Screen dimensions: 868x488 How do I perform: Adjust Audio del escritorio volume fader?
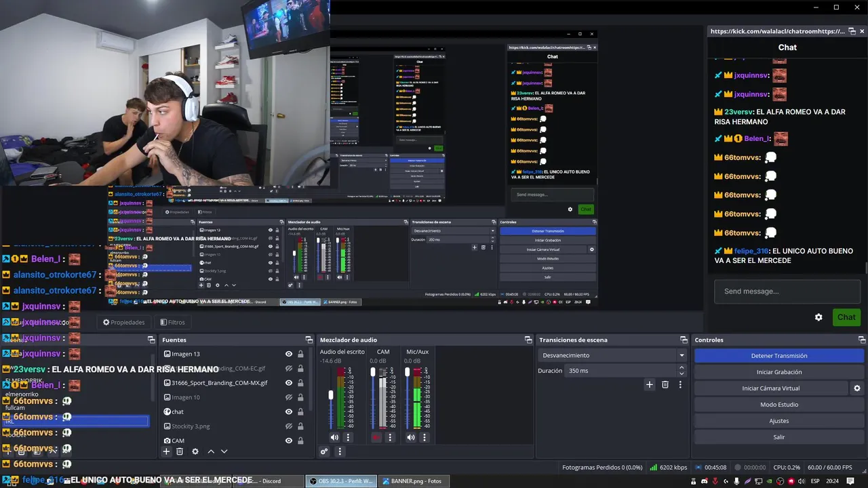click(x=331, y=395)
